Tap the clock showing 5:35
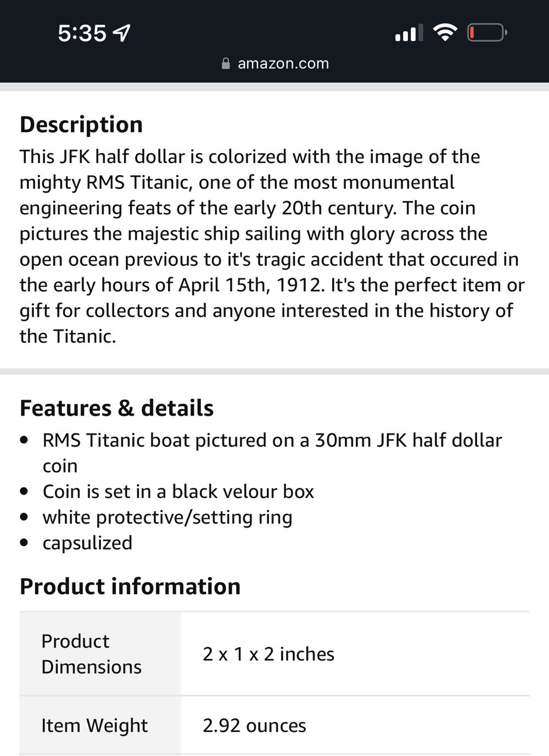Screen dimensions: 549x756 click(81, 33)
